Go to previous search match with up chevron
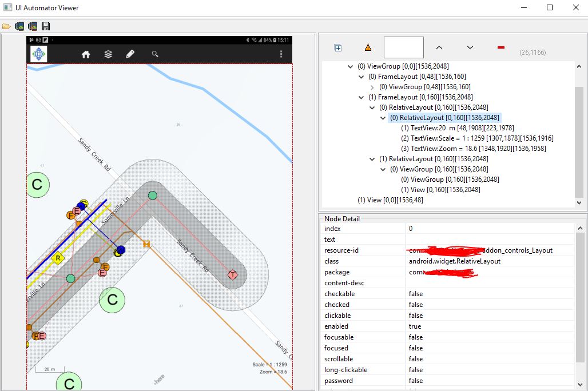The height and width of the screenshot is (391, 588). tap(439, 47)
